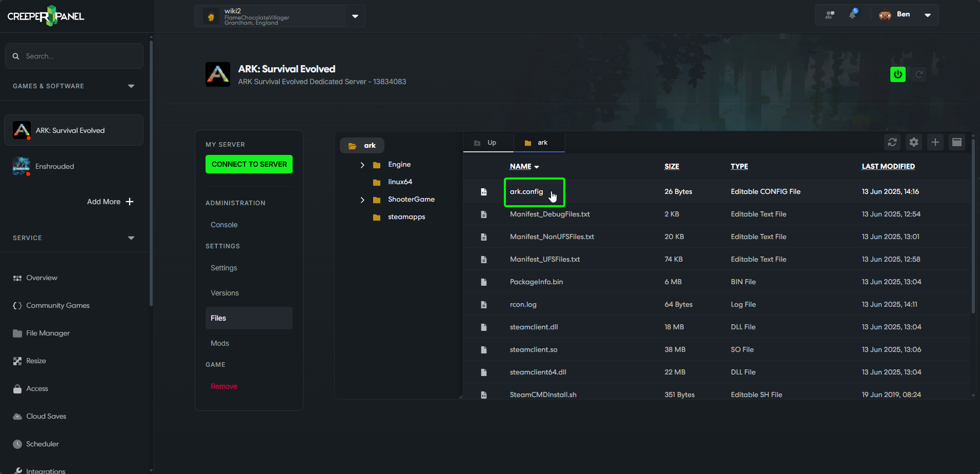
Task: Click the file list vertical scrollbar
Action: (x=973, y=226)
